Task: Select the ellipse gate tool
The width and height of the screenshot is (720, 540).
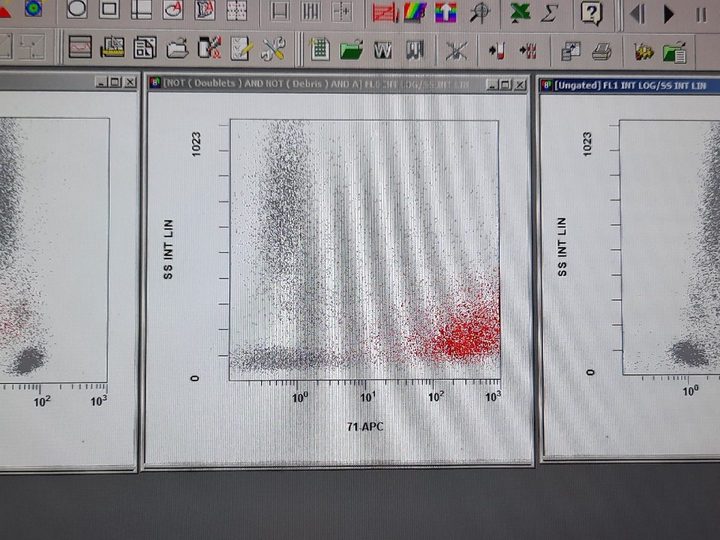Action: 77,9
